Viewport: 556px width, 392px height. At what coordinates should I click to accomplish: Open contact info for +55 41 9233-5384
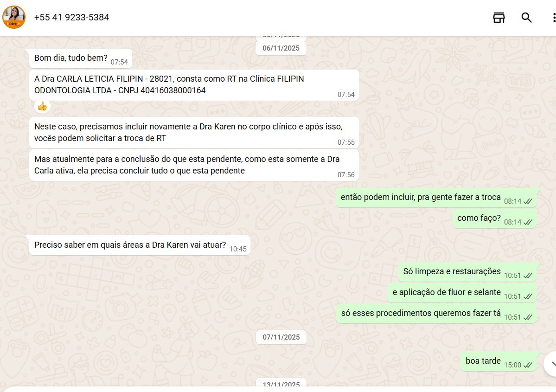[x=71, y=17]
